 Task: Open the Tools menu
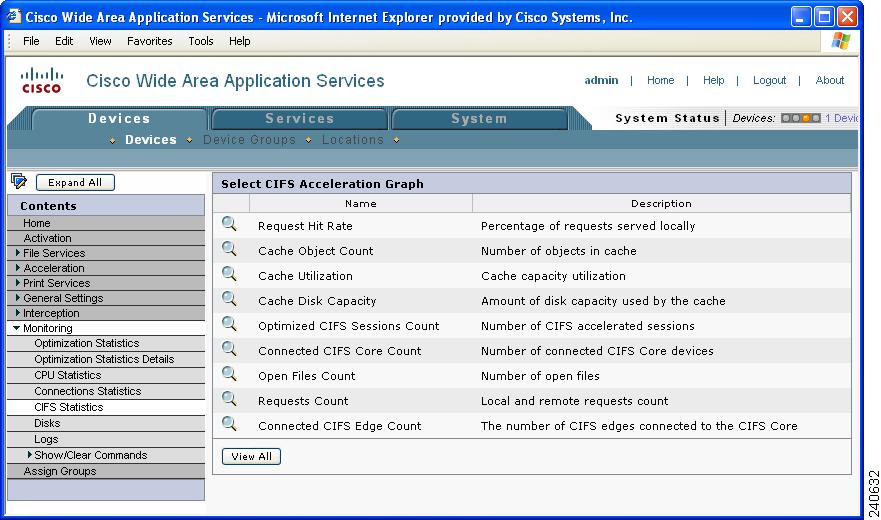(201, 41)
